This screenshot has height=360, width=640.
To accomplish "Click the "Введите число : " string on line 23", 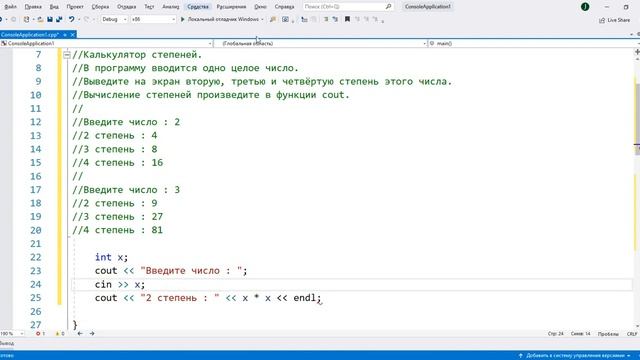I will [191, 271].
